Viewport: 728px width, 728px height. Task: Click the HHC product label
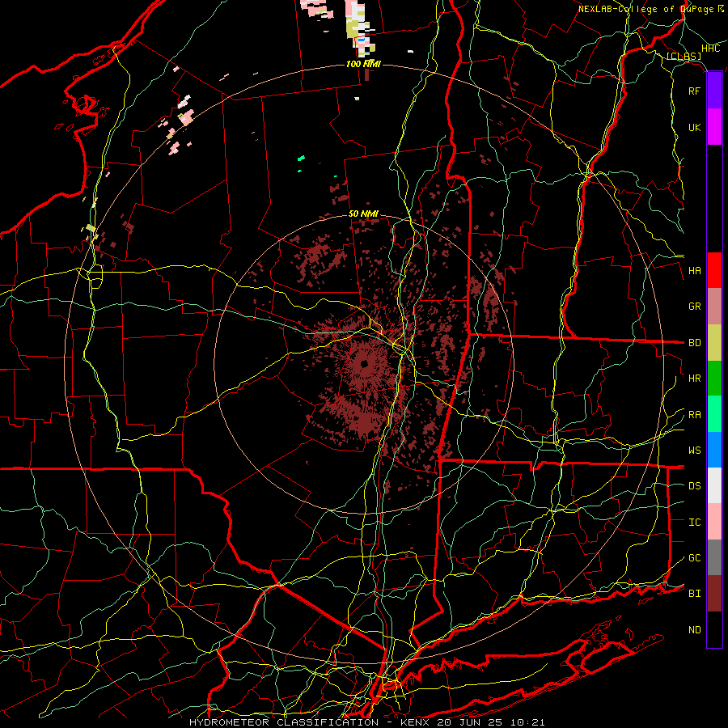click(710, 49)
